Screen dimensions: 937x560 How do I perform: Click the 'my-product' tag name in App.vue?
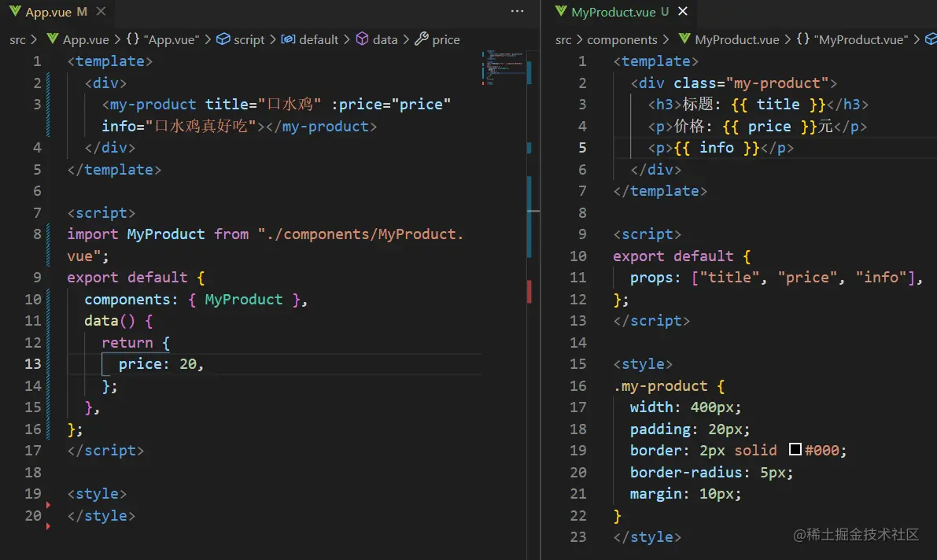tap(153, 105)
